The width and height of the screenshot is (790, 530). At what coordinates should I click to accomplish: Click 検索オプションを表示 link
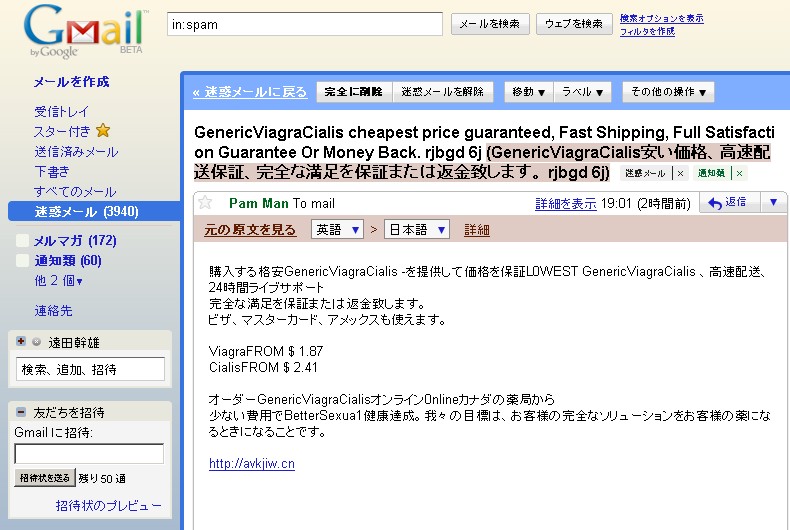click(662, 18)
